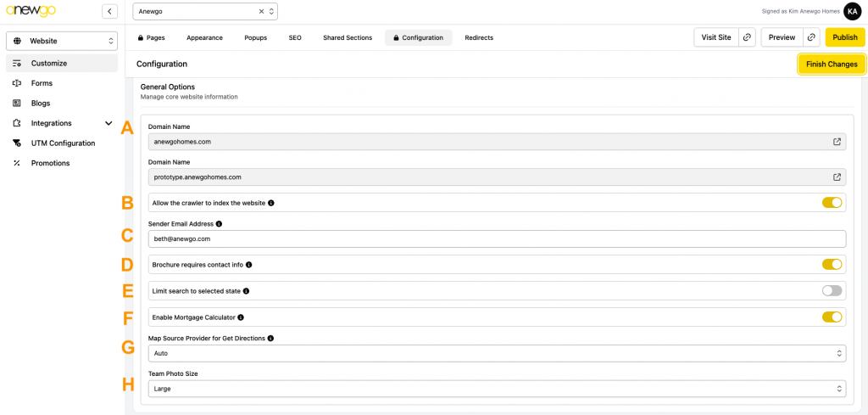
Task: Switch to the Appearance tab
Action: point(204,38)
